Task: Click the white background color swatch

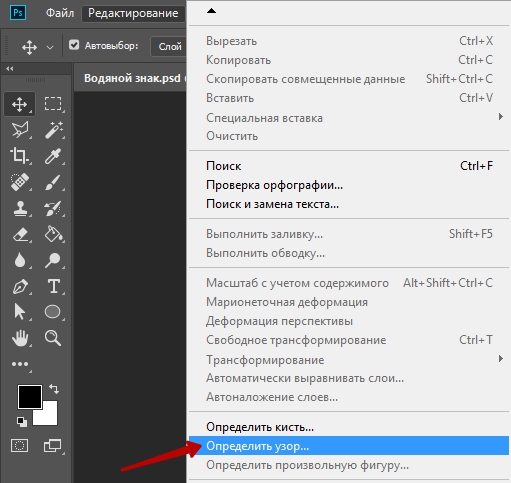Action: (48, 415)
